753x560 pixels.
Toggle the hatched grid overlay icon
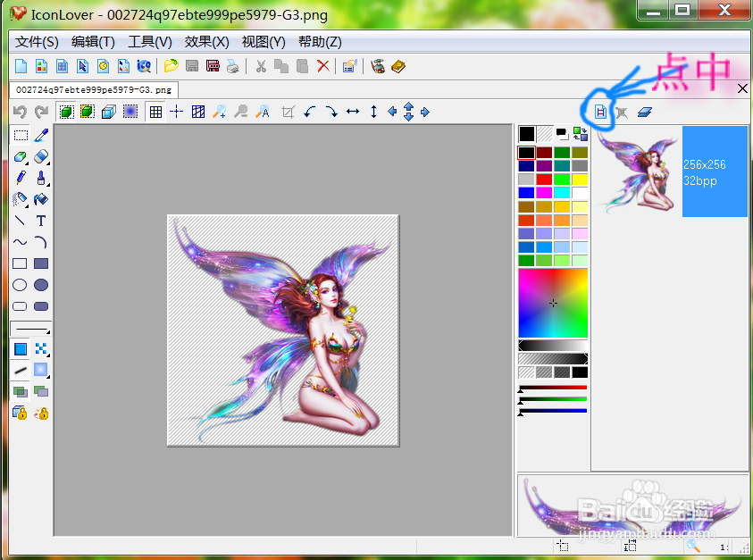[198, 112]
